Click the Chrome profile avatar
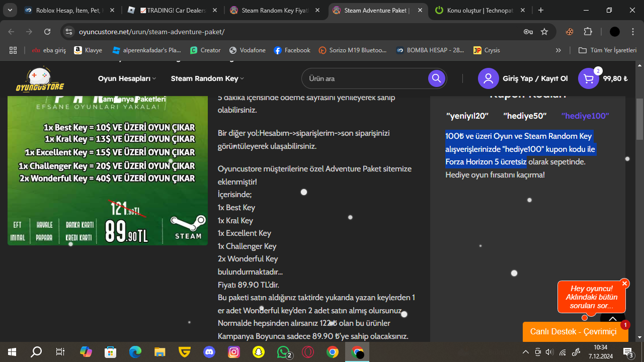 coord(614,32)
